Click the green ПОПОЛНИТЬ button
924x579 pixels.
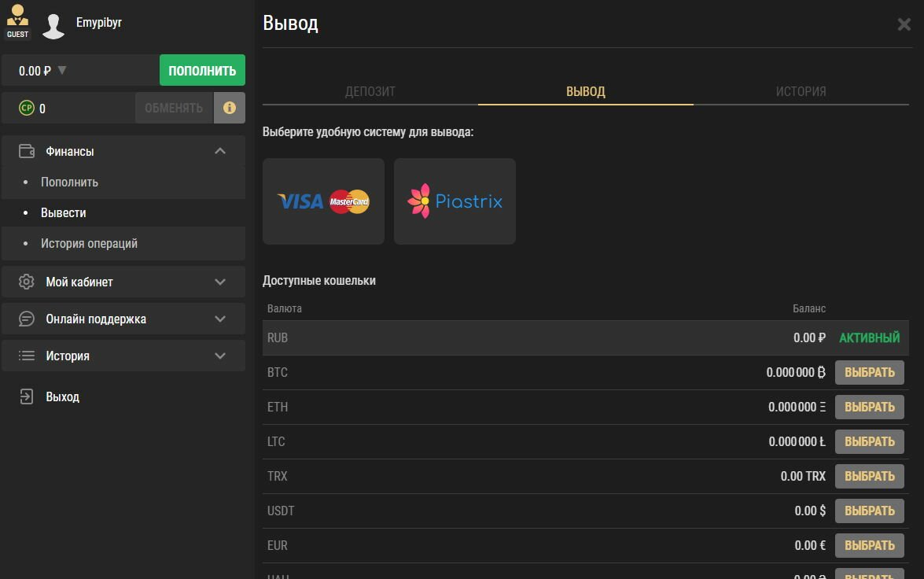coord(202,69)
